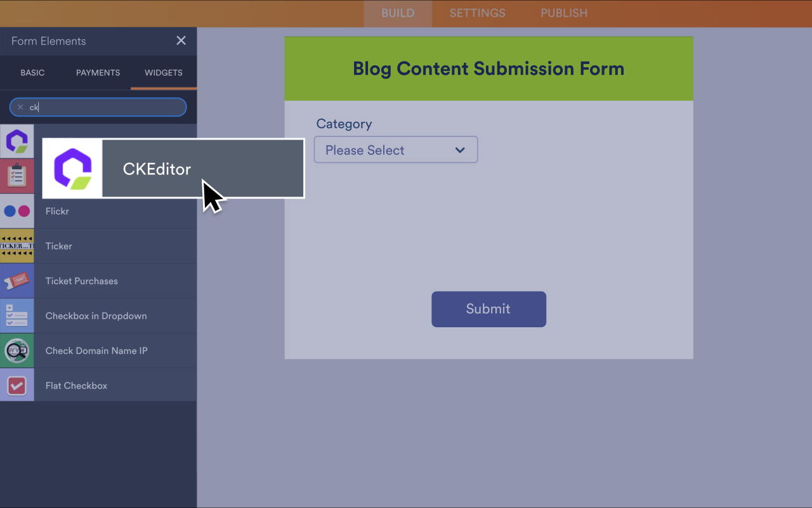812x508 pixels.
Task: Select the Checkbox in Dropdown widget icon
Action: coord(17,315)
